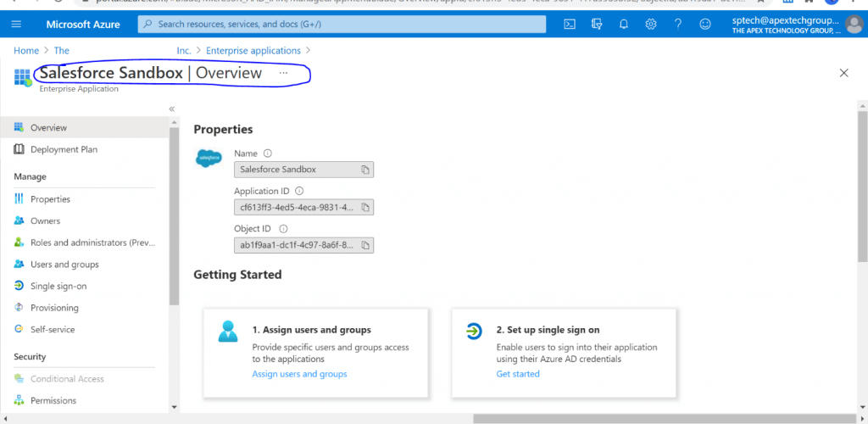
Task: Close the Salesforce Sandbox blade
Action: click(x=843, y=73)
